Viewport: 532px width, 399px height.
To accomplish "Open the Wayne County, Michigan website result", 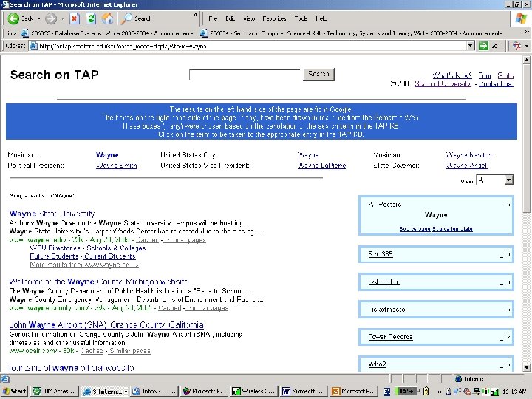I will (99, 282).
